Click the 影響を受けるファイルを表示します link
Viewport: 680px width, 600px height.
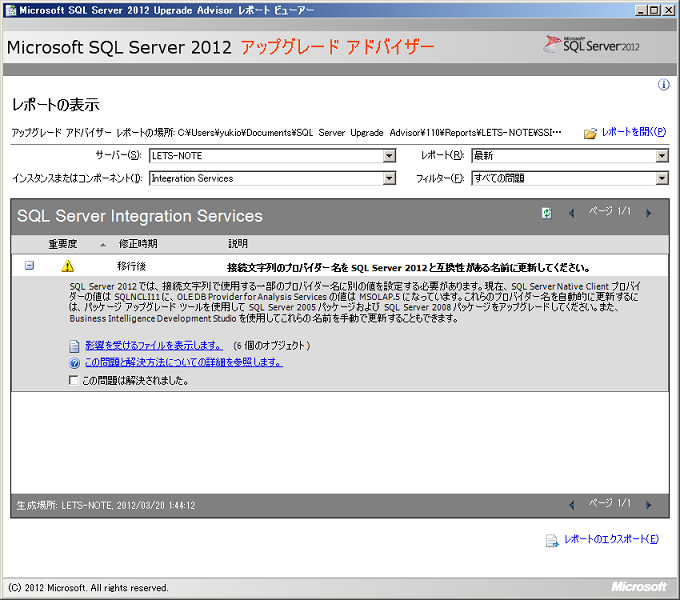tap(153, 345)
